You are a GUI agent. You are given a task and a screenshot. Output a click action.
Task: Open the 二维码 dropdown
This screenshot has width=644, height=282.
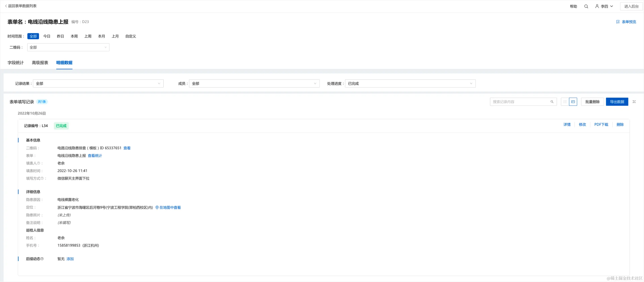pos(68,47)
